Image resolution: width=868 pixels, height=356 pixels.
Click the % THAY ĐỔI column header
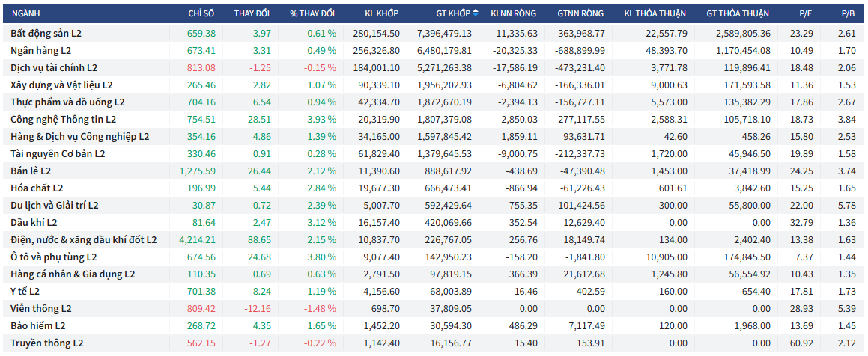[x=312, y=14]
